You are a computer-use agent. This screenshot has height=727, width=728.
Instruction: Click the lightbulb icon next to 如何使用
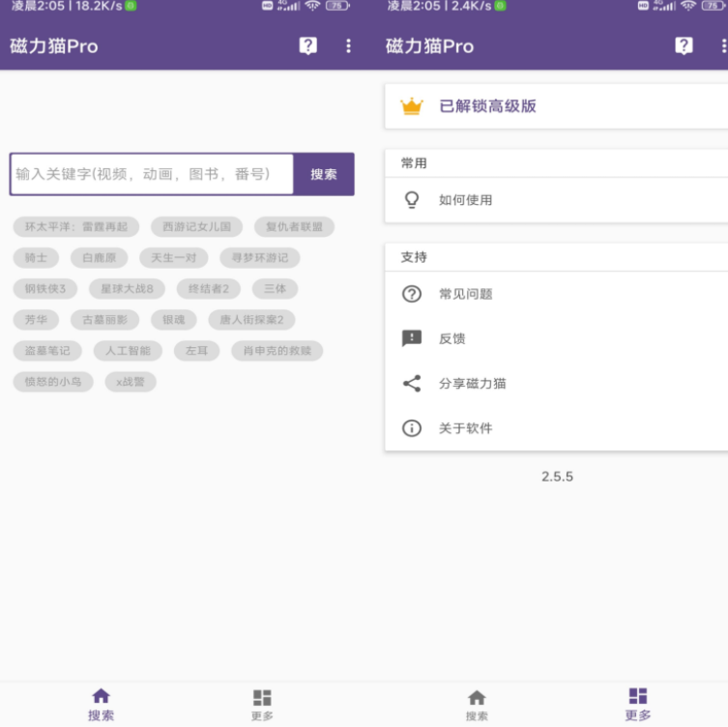[411, 200]
